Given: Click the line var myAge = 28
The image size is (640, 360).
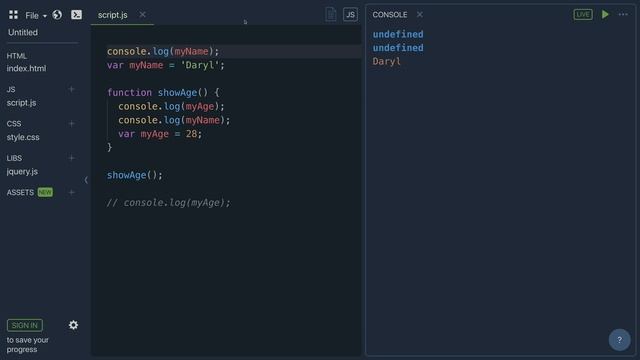Looking at the screenshot, I should pos(160,134).
